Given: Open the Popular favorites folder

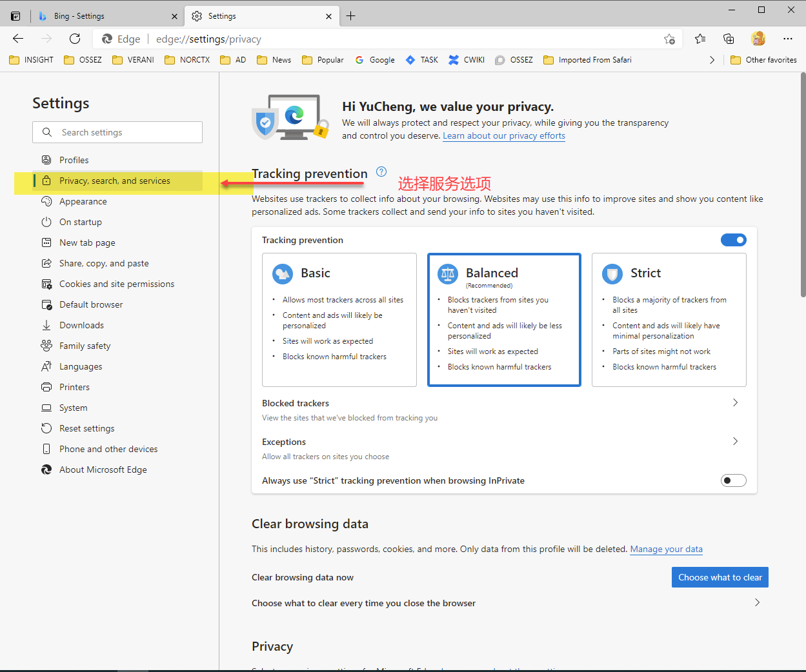Looking at the screenshot, I should coord(323,60).
